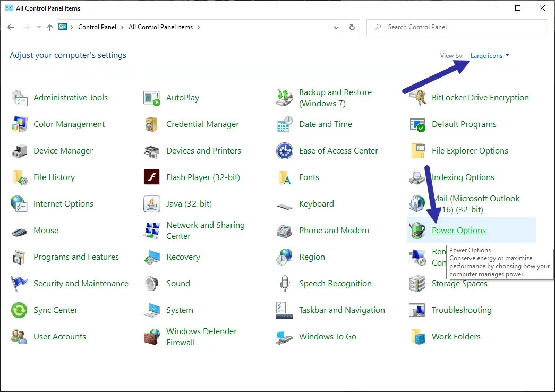The image size is (555, 392).
Task: Open the Troubleshooting link
Action: [462, 310]
